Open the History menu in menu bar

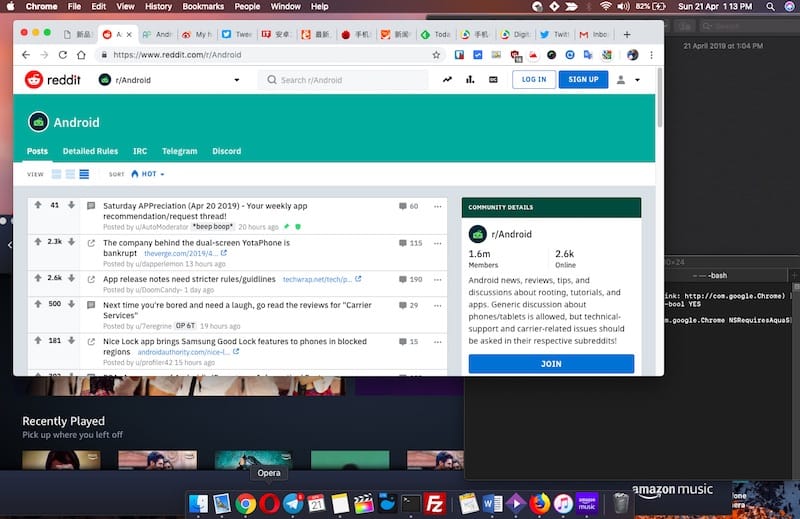(158, 7)
